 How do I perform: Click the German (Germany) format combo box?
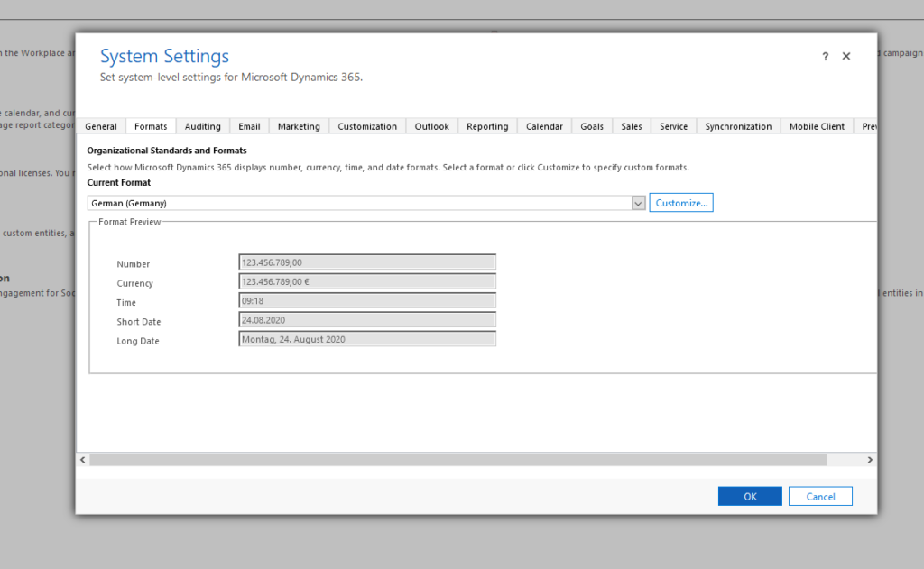pyautogui.click(x=366, y=203)
